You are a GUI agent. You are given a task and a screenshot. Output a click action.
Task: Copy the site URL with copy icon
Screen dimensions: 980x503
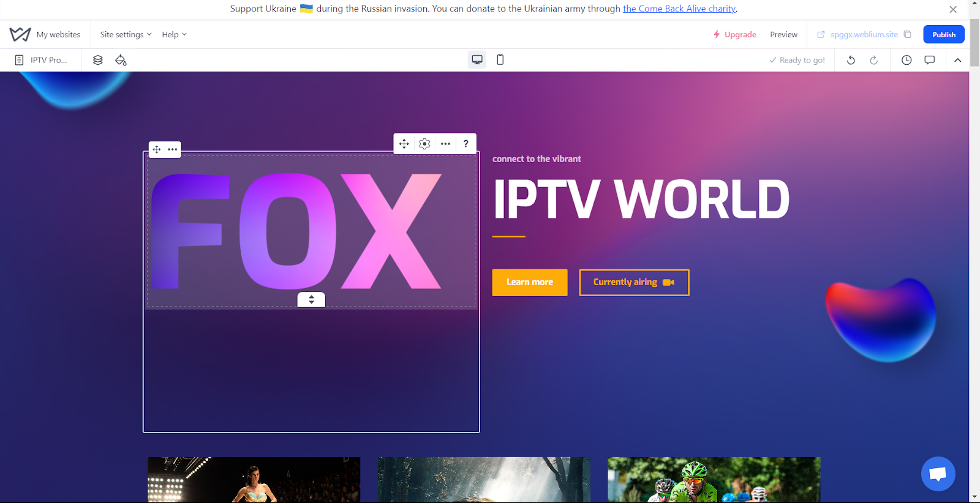908,34
